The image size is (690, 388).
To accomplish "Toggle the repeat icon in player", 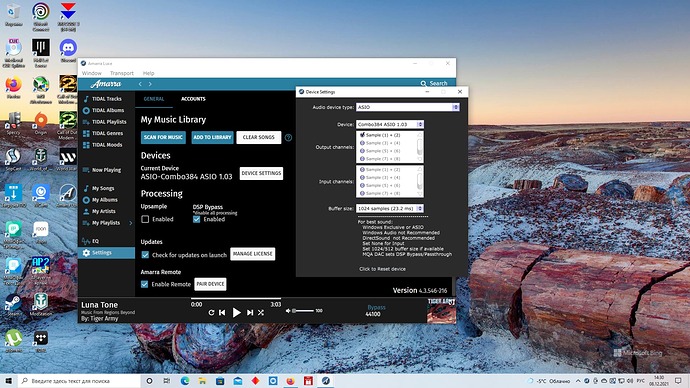I will 211,312.
